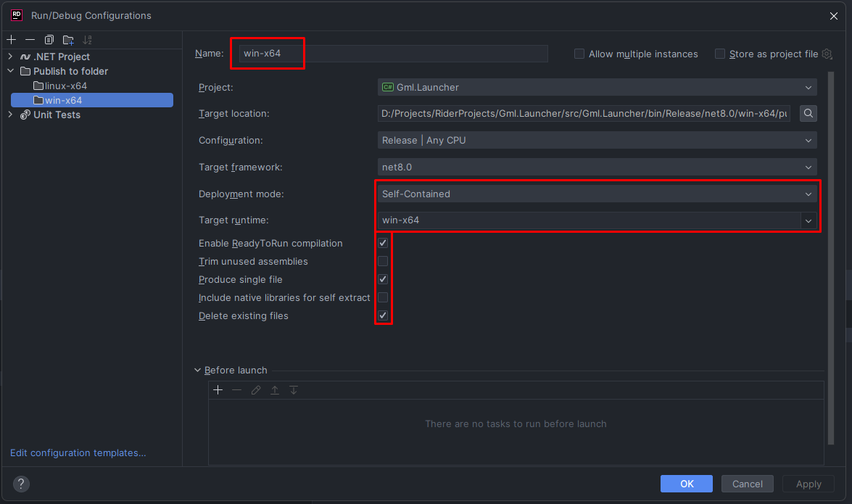This screenshot has height=504, width=852.
Task: Remove the selected run configuration
Action: (x=30, y=40)
